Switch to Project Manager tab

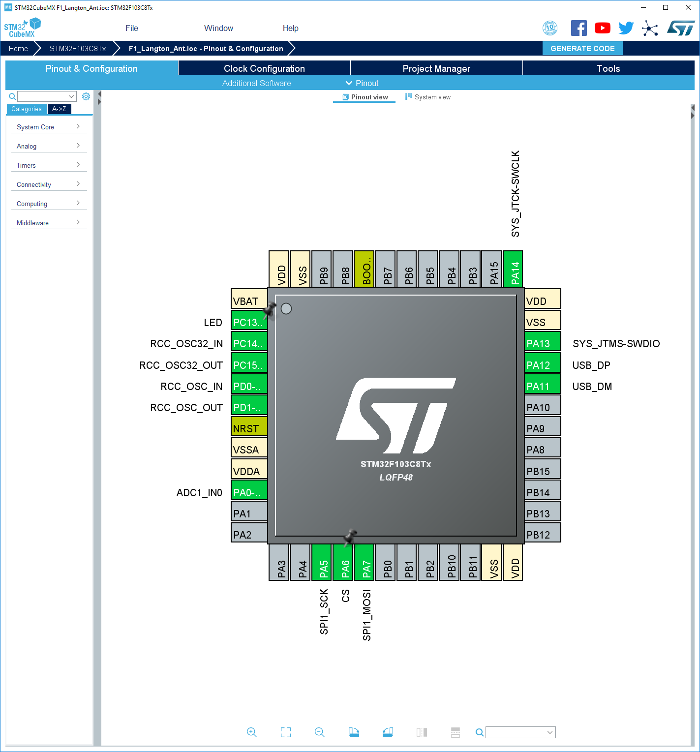(x=436, y=68)
